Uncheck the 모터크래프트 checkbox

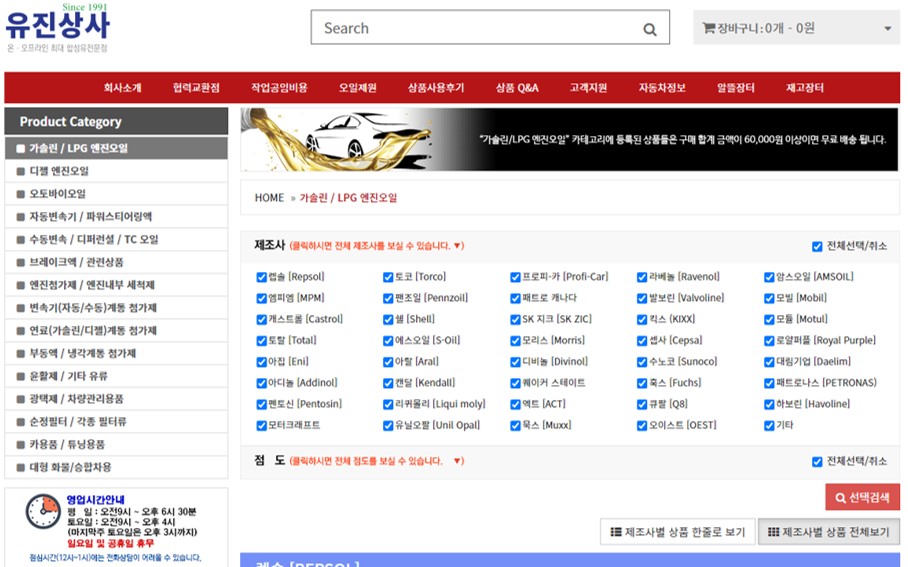pyautogui.click(x=261, y=426)
